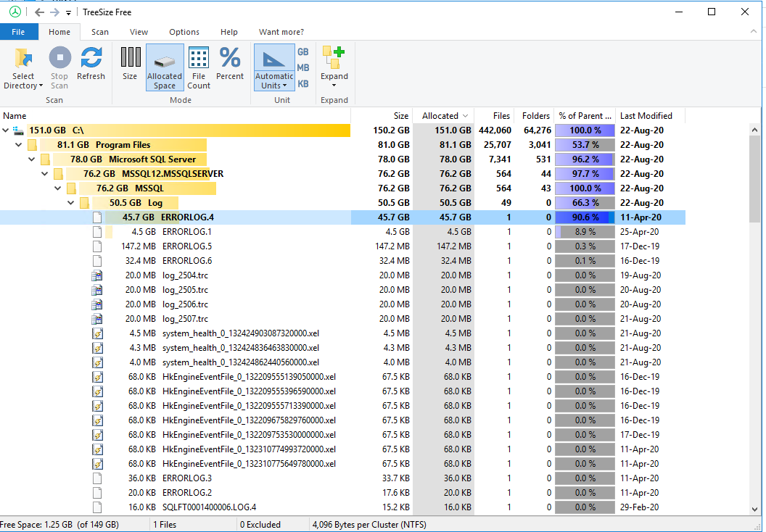Click the log_2507.trc file icon
The height and width of the screenshot is (532, 766).
coord(97,319)
